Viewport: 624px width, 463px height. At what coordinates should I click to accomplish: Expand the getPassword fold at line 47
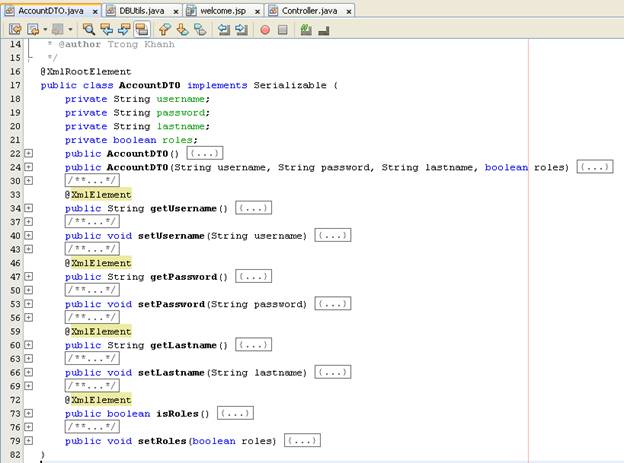click(28, 276)
